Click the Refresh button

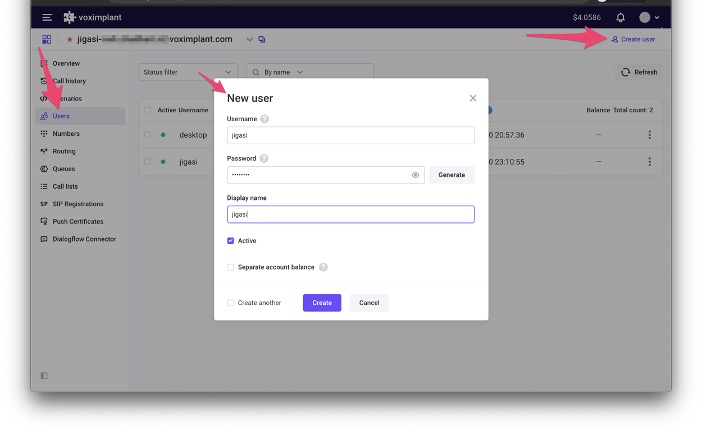pos(639,72)
